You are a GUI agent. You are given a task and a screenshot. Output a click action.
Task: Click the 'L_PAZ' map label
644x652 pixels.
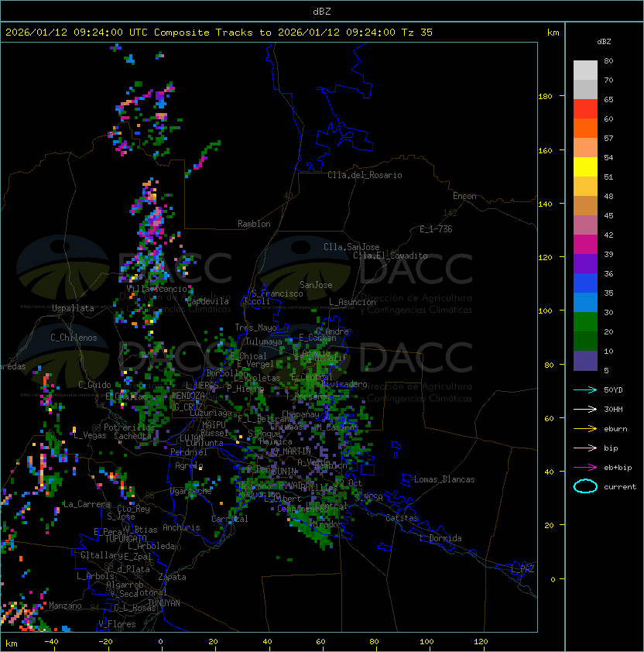tap(522, 569)
